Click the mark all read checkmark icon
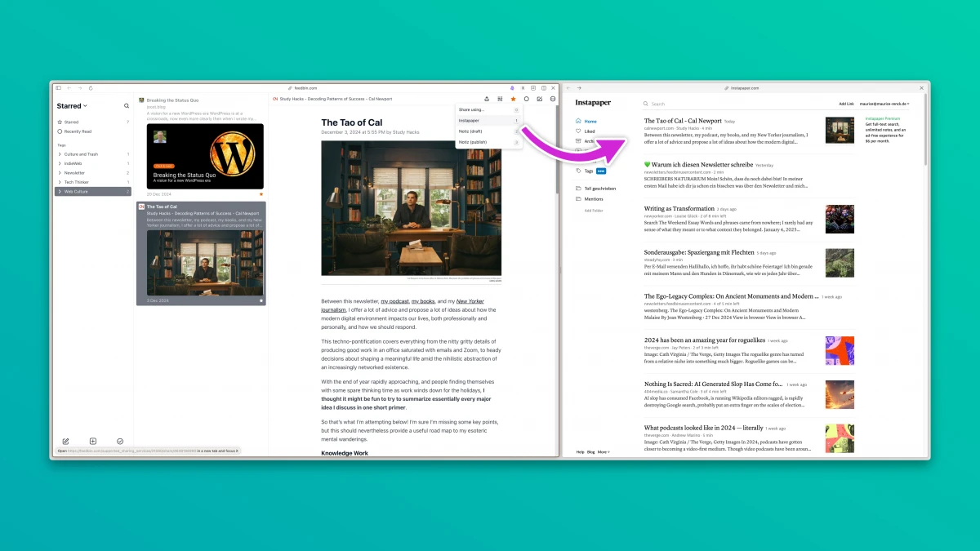This screenshot has height=551, width=980. click(120, 442)
